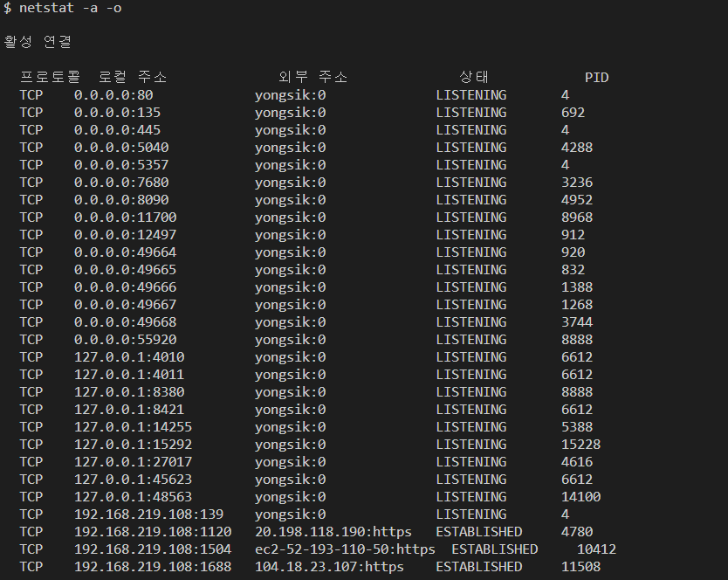Click local address 0.0.0.0:55920
This screenshot has height=580, width=728.
click(126, 340)
